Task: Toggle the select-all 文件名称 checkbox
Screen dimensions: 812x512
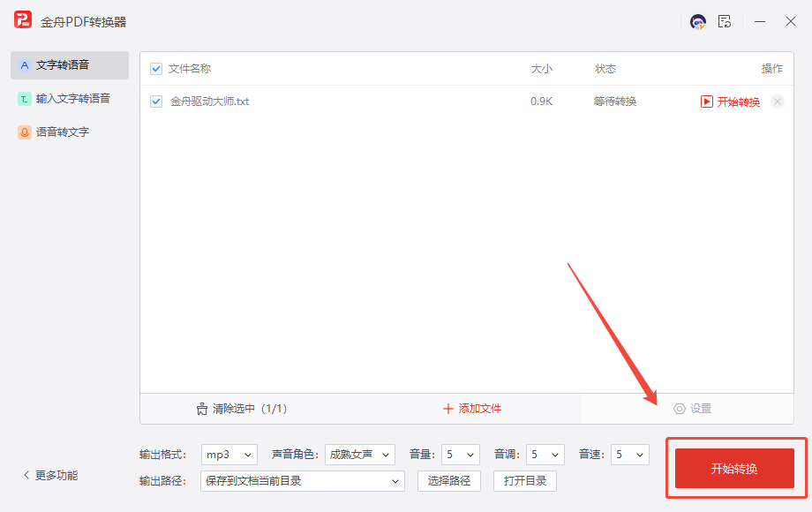Action: pos(156,69)
